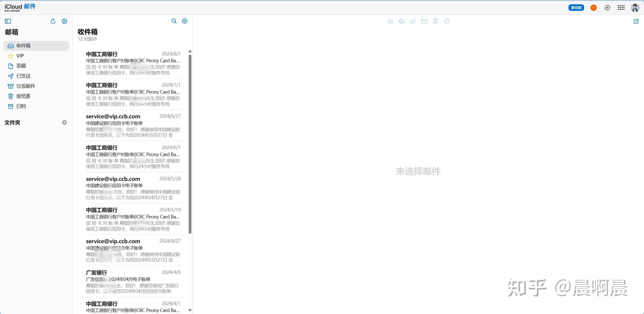Move message with the folder icon
Viewport: 644px width, 314px height.
click(424, 21)
